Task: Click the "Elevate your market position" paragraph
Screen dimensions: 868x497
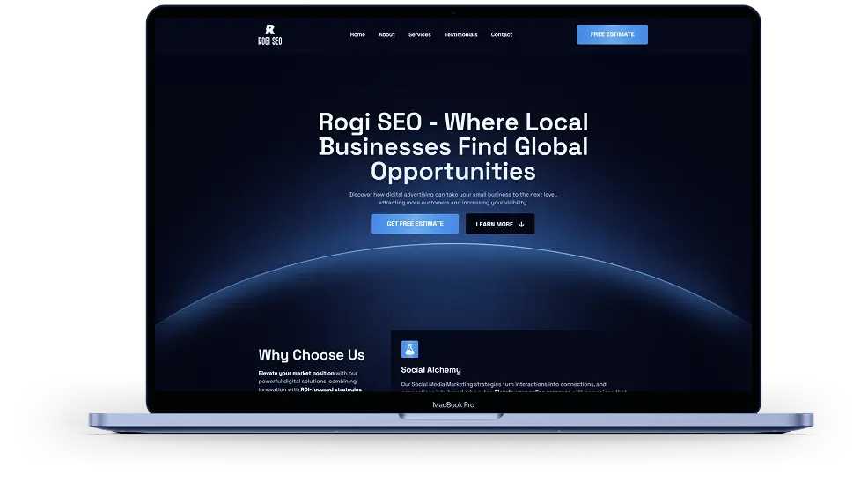Action: coord(309,381)
